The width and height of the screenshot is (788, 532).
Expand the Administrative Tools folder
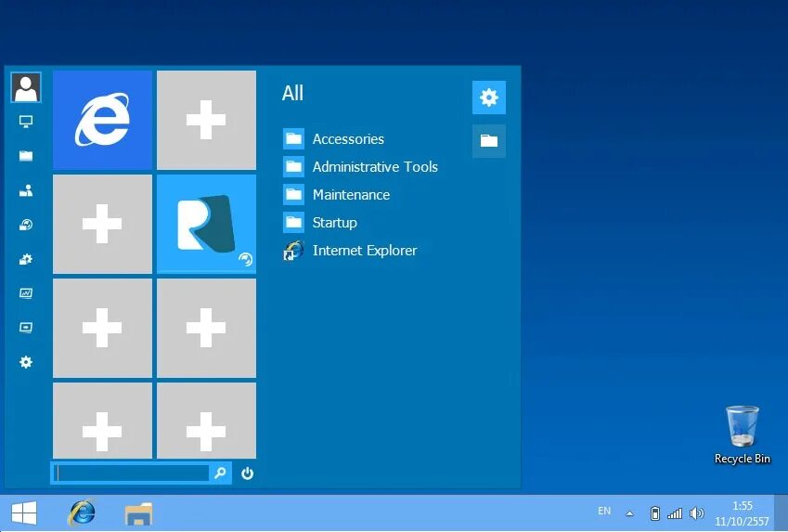[x=360, y=166]
